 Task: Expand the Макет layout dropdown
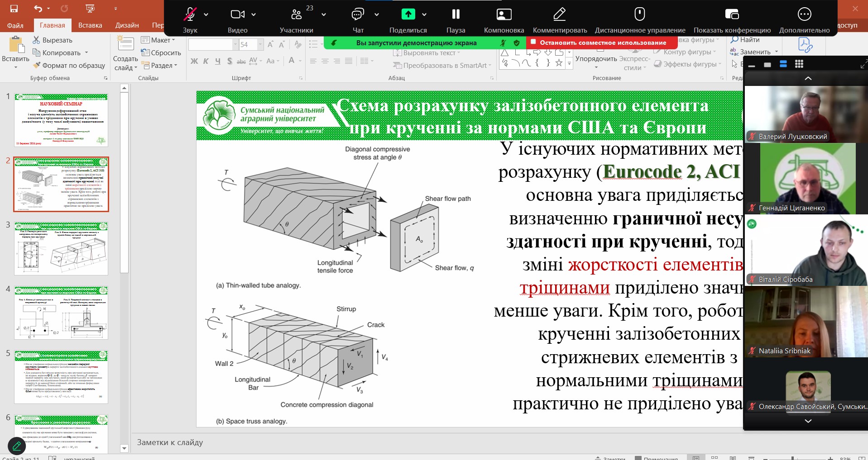pos(158,40)
